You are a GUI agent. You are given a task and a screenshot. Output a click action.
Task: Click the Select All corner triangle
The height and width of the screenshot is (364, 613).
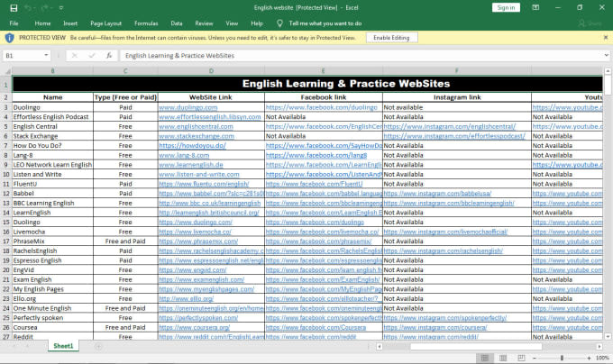[6, 71]
